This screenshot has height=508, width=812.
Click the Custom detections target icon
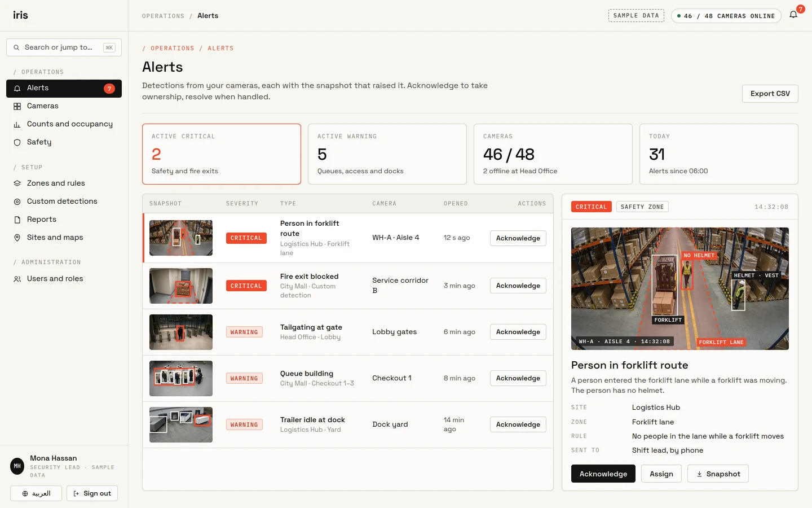pyautogui.click(x=17, y=202)
